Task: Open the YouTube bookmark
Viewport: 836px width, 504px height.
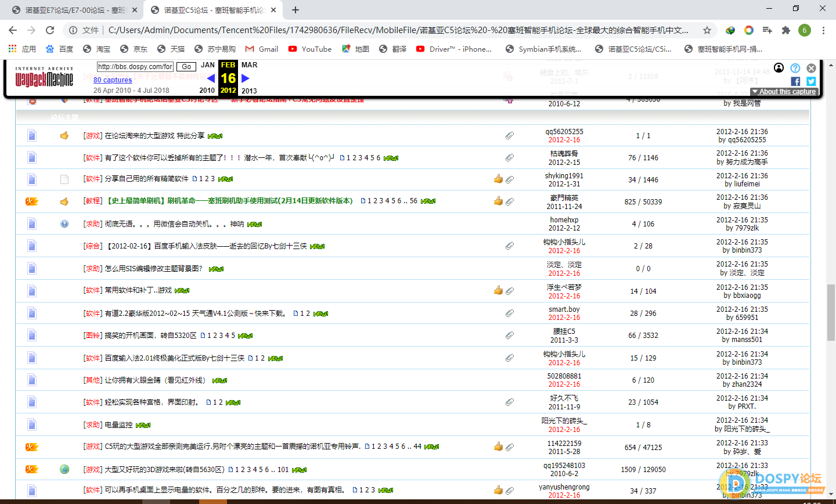Action: (310, 49)
